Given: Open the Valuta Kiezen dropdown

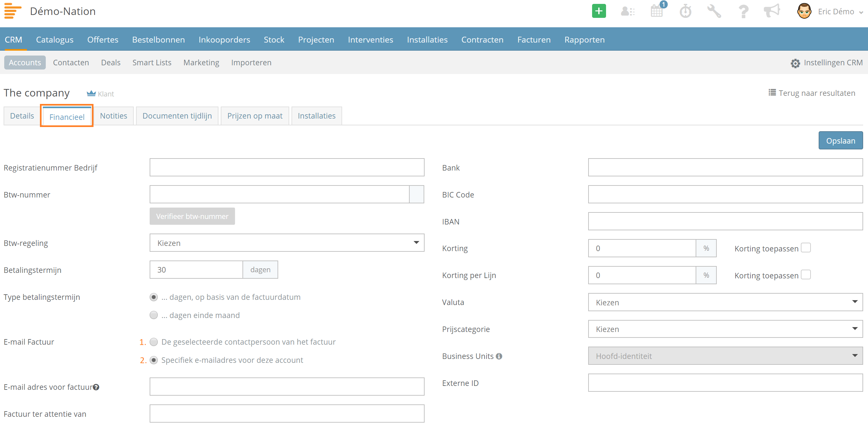Looking at the screenshot, I should coord(725,302).
